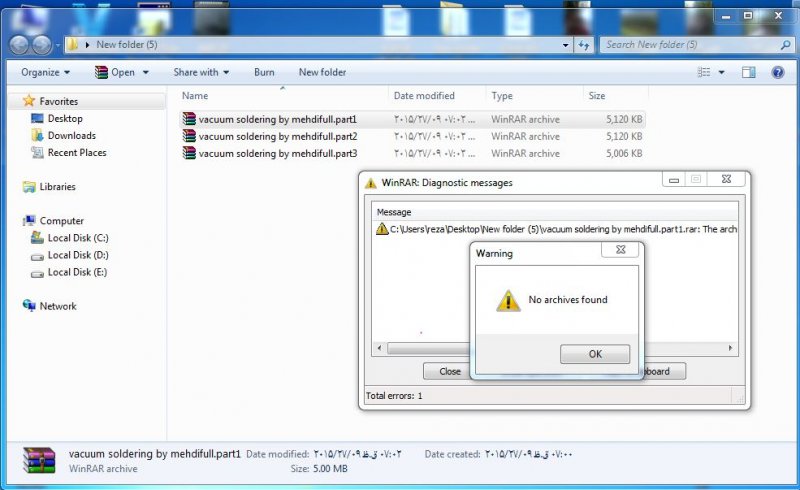Sort by the Size column header
This screenshot has height=490, width=800.
596,95
